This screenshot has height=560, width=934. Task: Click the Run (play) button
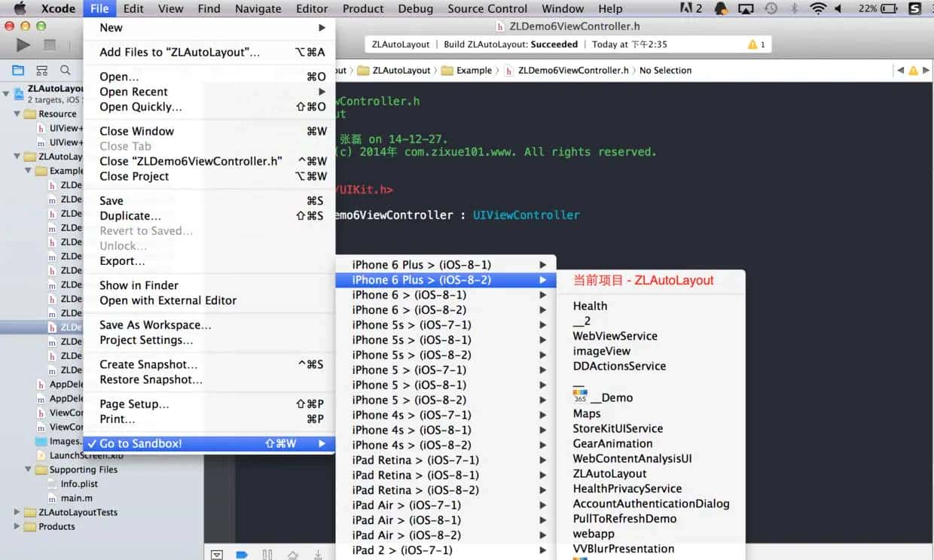pos(23,45)
